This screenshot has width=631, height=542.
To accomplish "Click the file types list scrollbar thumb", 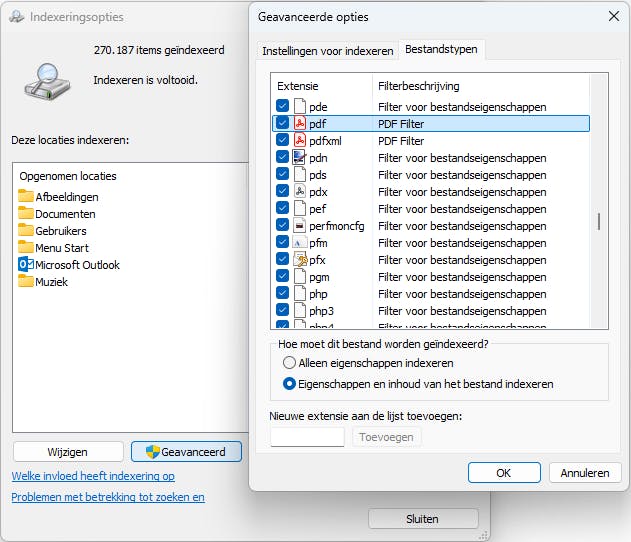I will pos(599,221).
